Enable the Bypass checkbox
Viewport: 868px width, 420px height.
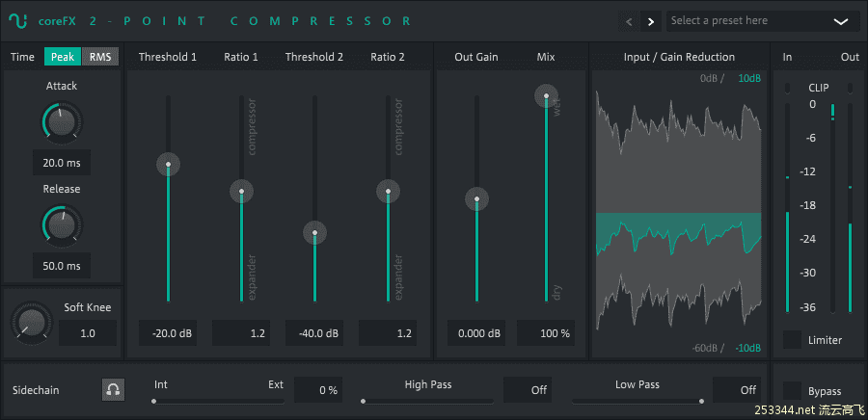point(792,391)
